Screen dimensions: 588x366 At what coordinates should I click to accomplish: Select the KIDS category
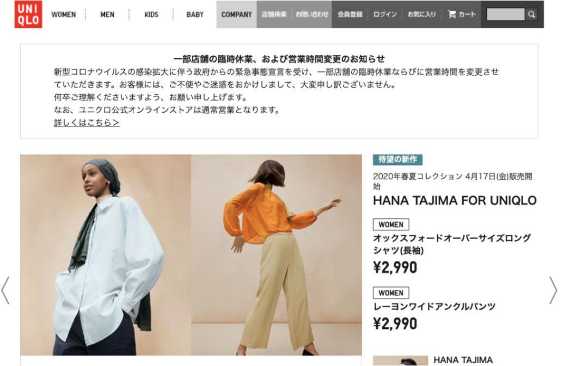pyautogui.click(x=151, y=15)
